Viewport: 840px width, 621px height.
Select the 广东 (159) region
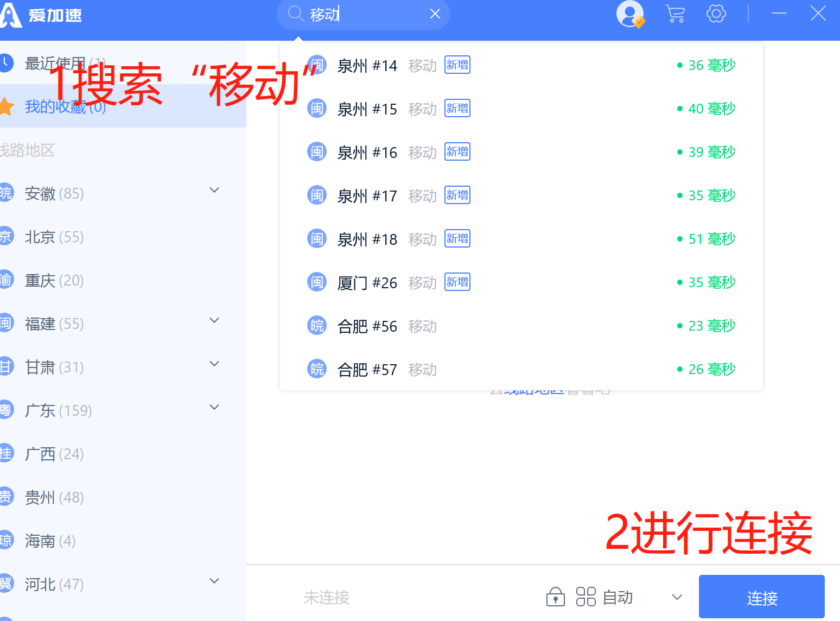point(123,410)
